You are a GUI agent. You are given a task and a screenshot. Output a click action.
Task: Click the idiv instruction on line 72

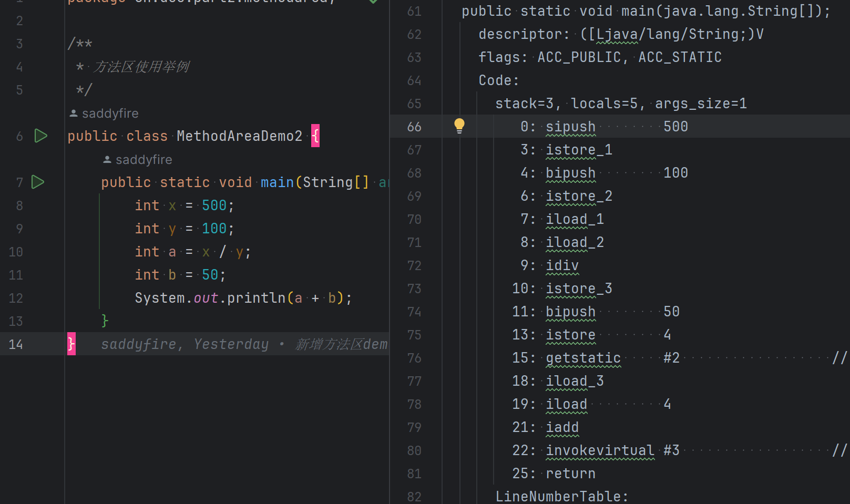(562, 265)
